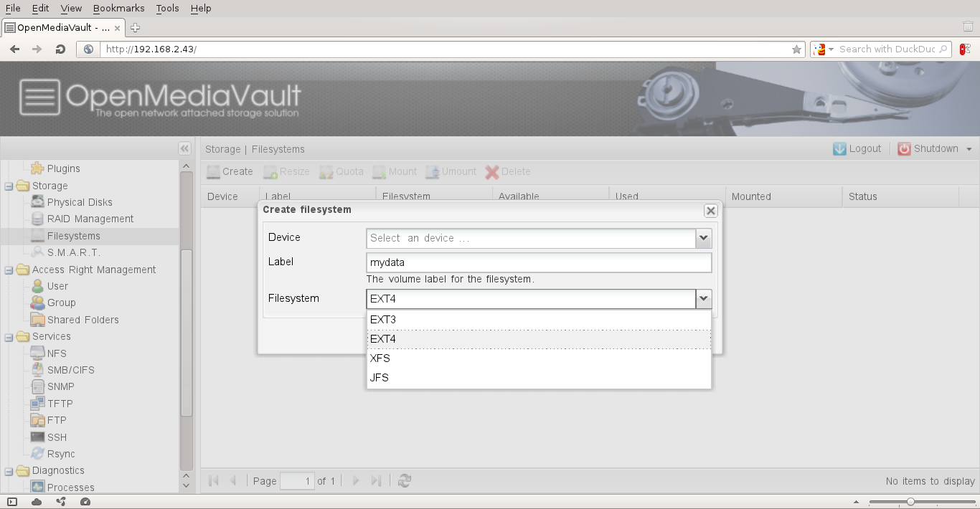Click the URL address bar
Image resolution: width=980 pixels, height=509 pixels.
[x=445, y=49]
